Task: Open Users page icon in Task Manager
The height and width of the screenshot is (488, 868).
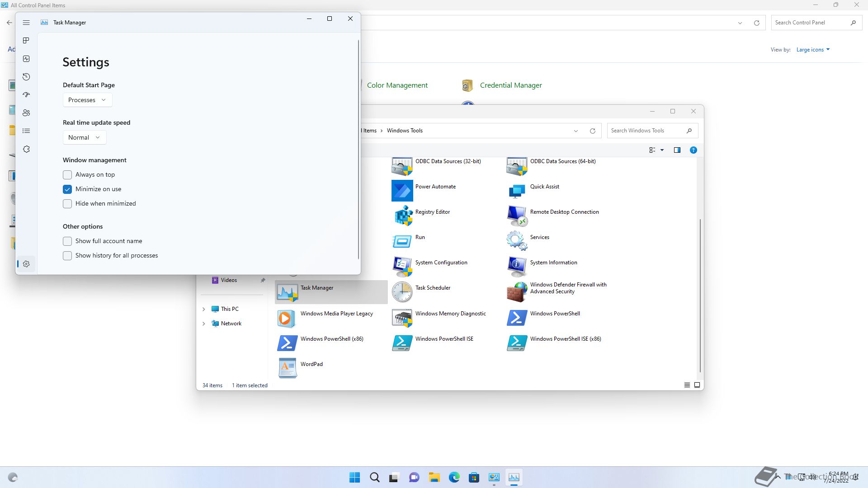Action: [26, 113]
